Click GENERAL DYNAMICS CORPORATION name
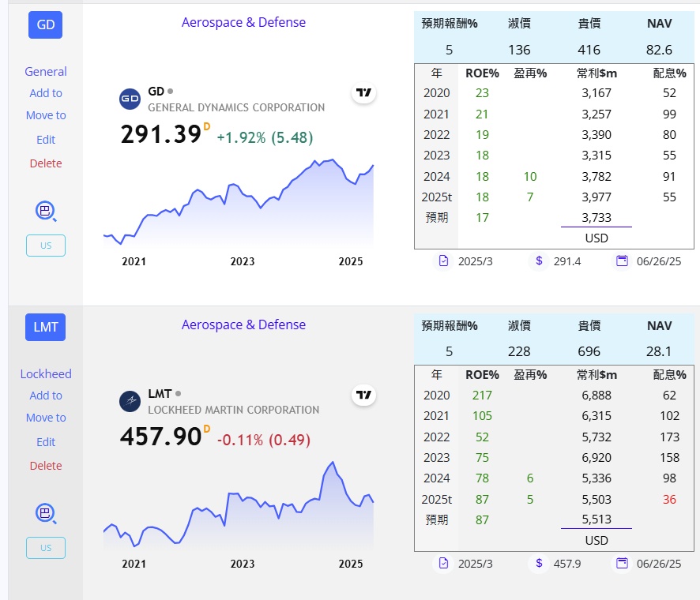The image size is (700, 600). click(236, 107)
